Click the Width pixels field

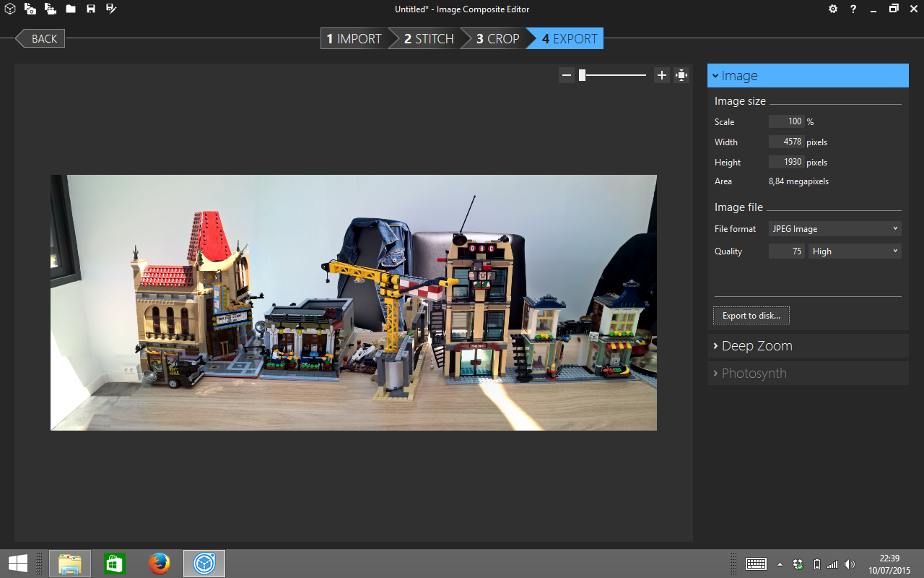[787, 142]
